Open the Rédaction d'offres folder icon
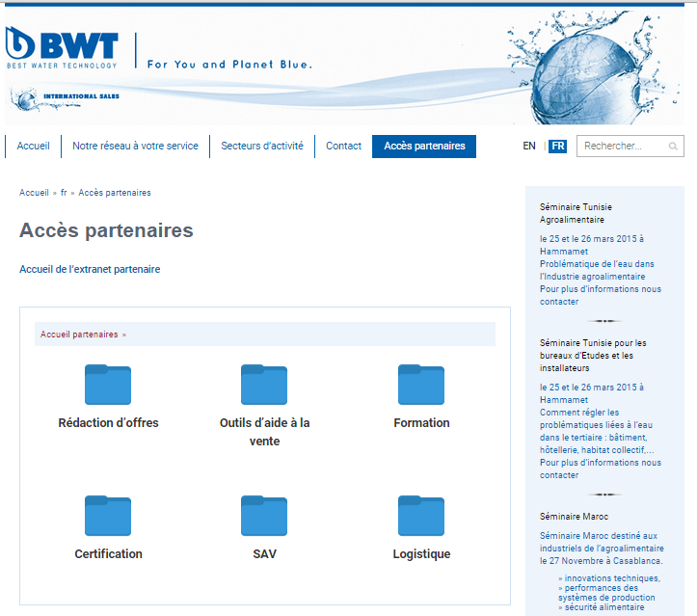 pyautogui.click(x=108, y=385)
